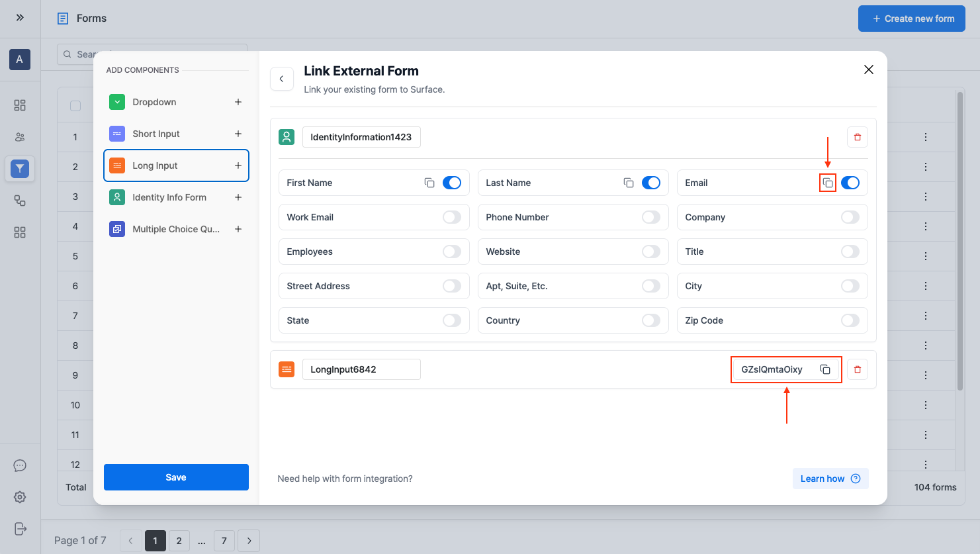The width and height of the screenshot is (980, 554).
Task: Open the dashboard grid icon in sidebar
Action: 20,105
